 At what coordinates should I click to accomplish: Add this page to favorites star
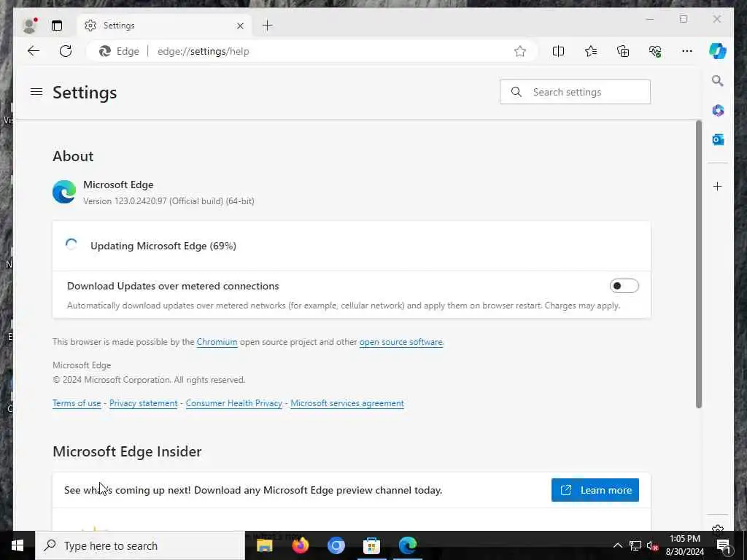tap(519, 51)
